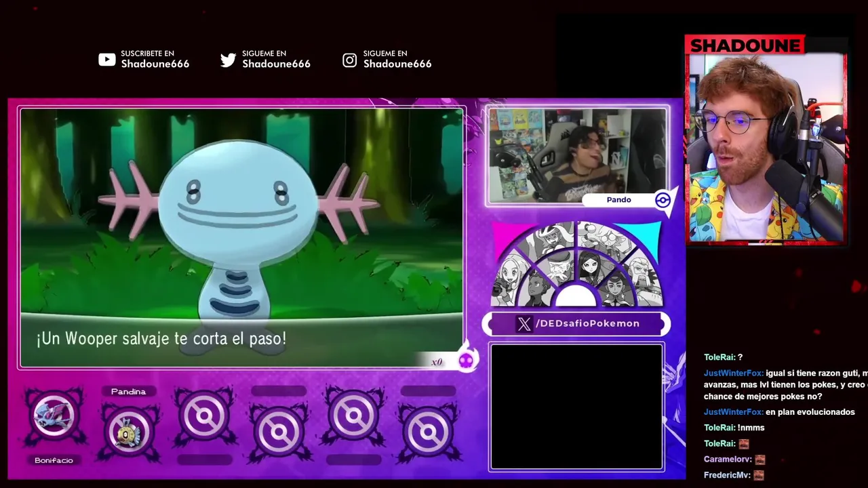Open the Twitter SIGUEME EN Shadoune666 text
868x488 pixels.
(x=276, y=60)
